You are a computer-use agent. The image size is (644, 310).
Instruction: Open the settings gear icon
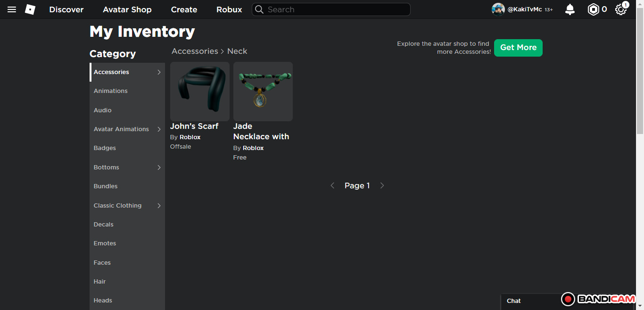[620, 9]
